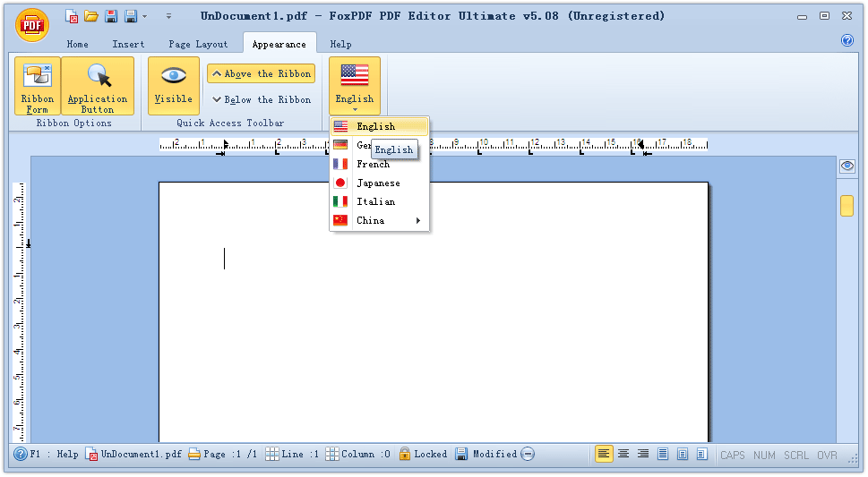This screenshot has width=868, height=477.
Task: Center text using status bar icon
Action: pyautogui.click(x=623, y=455)
